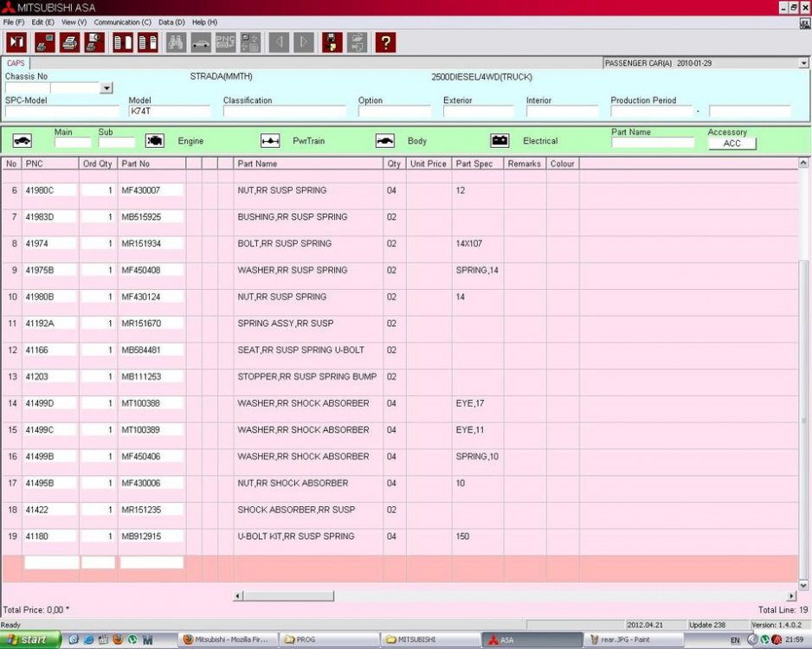
Task: Click the printer toolbar icon
Action: tap(69, 42)
